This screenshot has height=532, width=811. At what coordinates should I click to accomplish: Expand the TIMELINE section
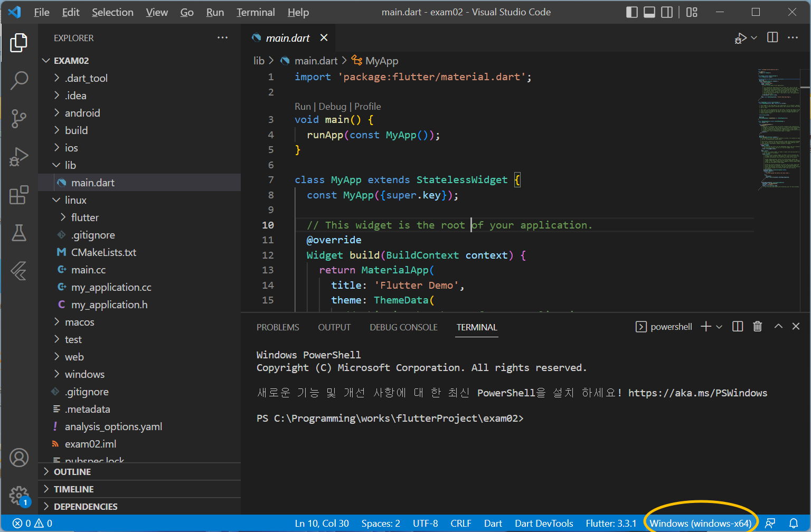click(x=139, y=489)
